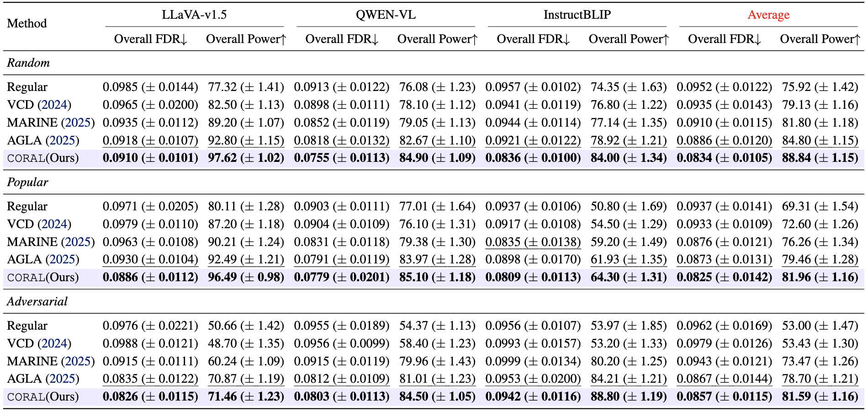The height and width of the screenshot is (412, 868).
Task: Click Overall FDR↓ header under InstructBLIP
Action: (534, 39)
